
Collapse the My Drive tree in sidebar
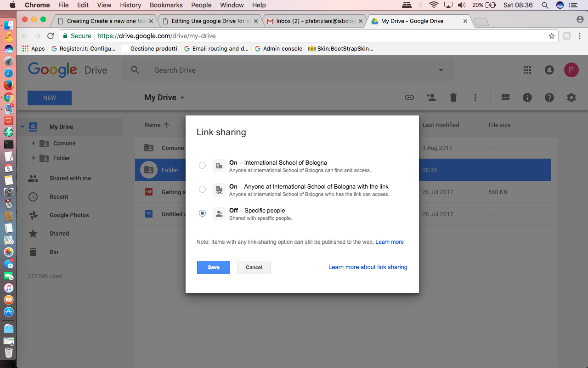(x=23, y=127)
